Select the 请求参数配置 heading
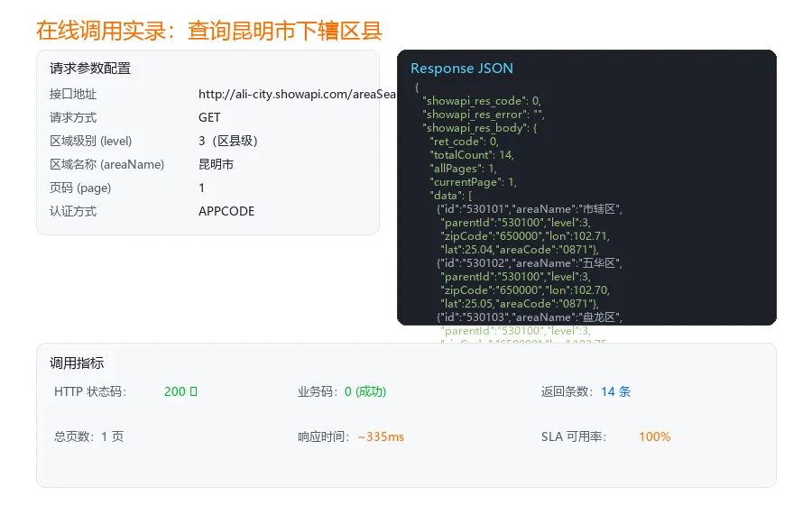 [90, 69]
